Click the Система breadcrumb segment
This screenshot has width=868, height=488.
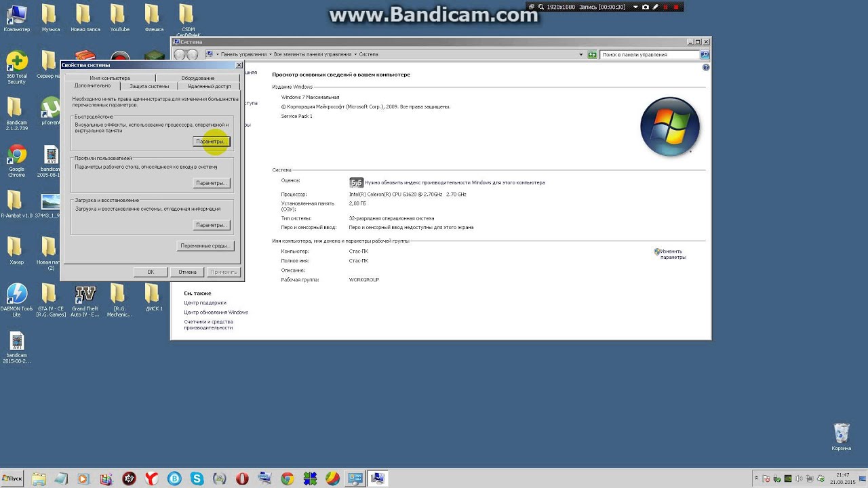click(x=368, y=54)
